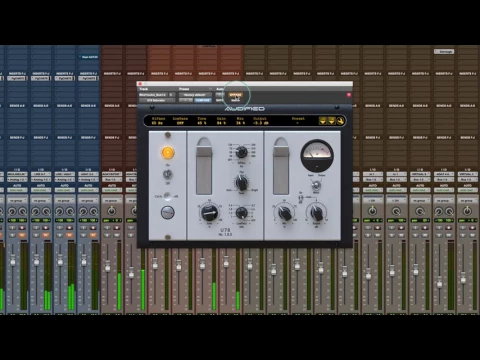Open the U78 Saturator plug-in selector
Image resolution: width=480 pixels, height=360 pixels.
point(157,100)
